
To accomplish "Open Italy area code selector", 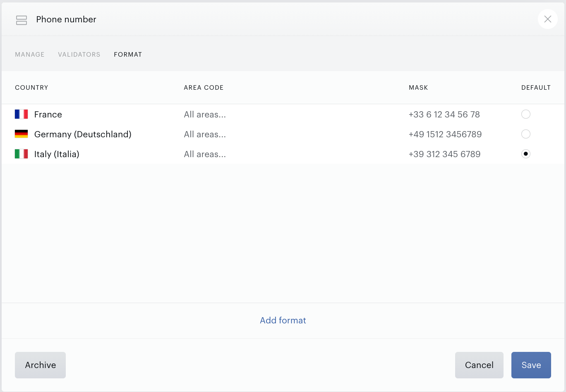I will (x=205, y=154).
